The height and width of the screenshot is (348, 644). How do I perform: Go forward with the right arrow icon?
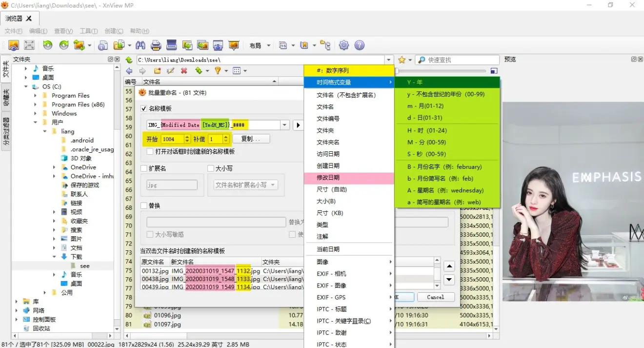(x=142, y=71)
